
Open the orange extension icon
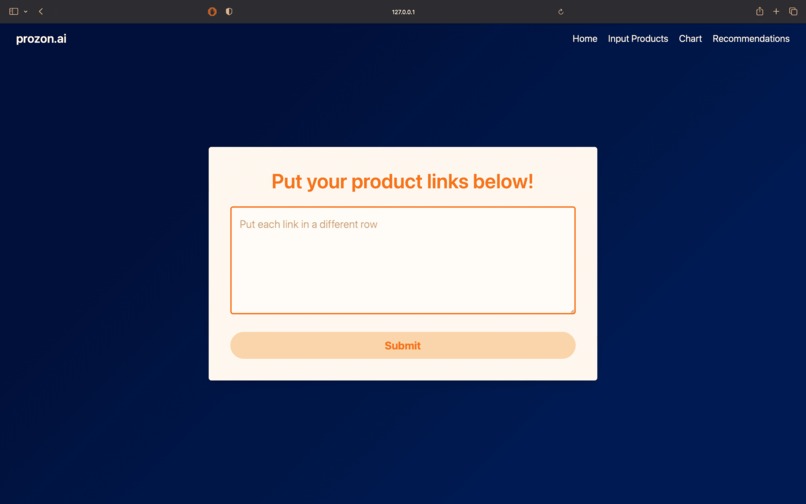click(212, 11)
